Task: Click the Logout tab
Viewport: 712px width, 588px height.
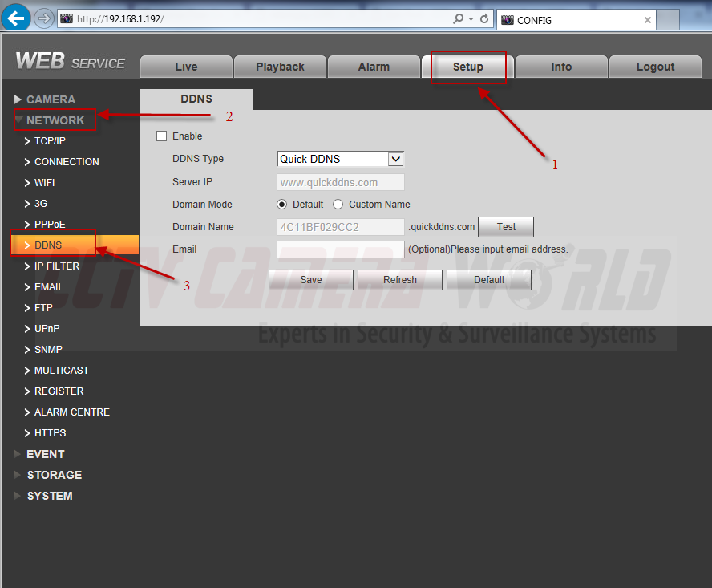Action: point(655,67)
